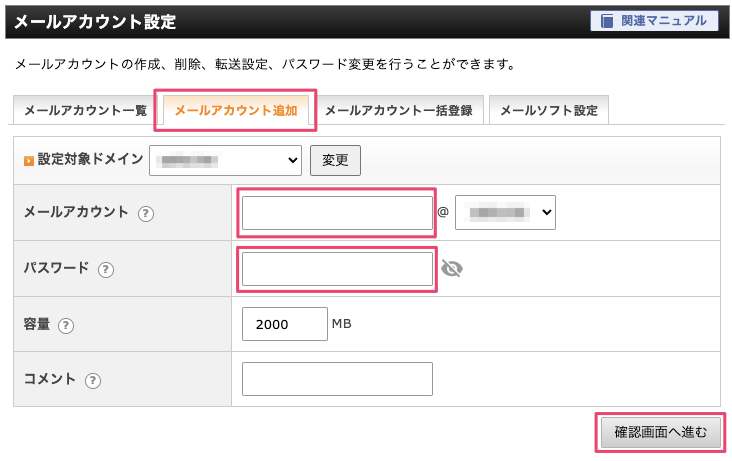Click the 変更 button
The height and width of the screenshot is (461, 732).
pyautogui.click(x=335, y=160)
